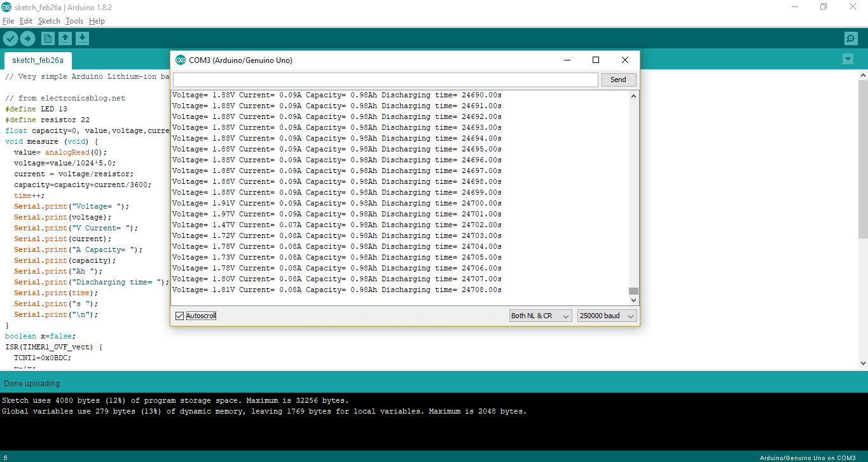Image resolution: width=868 pixels, height=462 pixels.
Task: Maximize the COM3 serial monitor window
Action: point(596,60)
